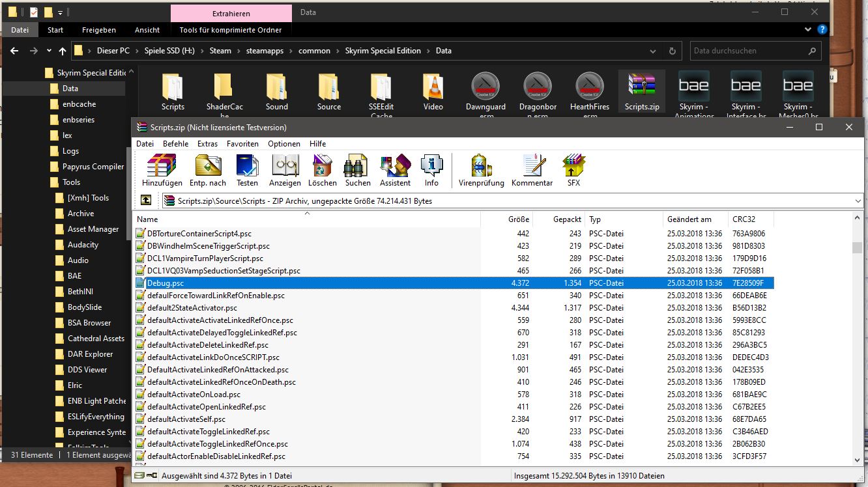Expand the Explorer address history dropdown
This screenshot has width=868, height=487.
point(653,51)
